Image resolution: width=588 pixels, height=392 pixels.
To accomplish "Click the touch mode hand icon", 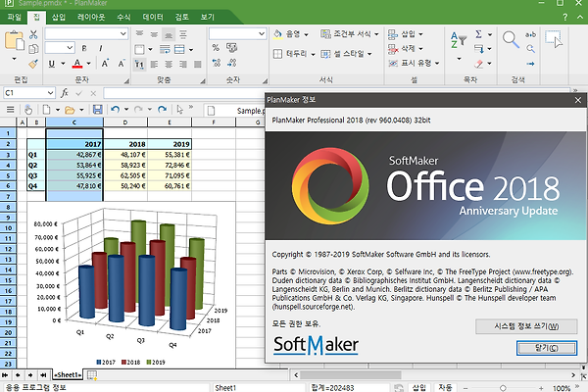I will pyautogui.click(x=28, y=110).
